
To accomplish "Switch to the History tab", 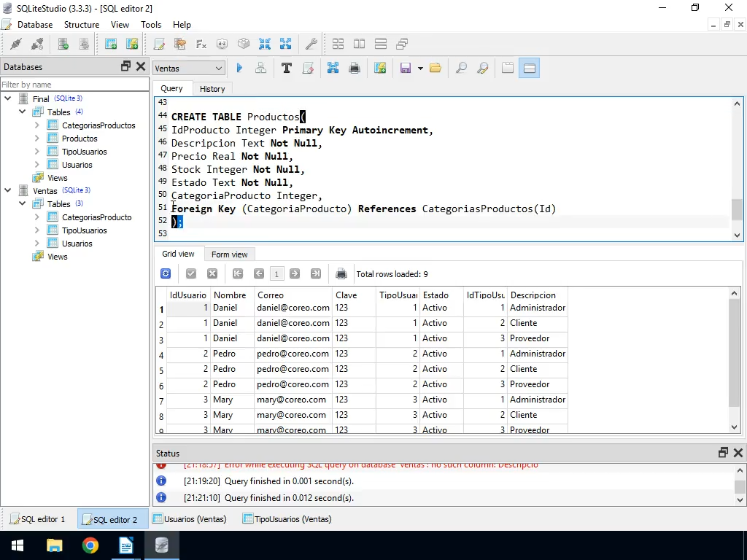I will coord(212,88).
